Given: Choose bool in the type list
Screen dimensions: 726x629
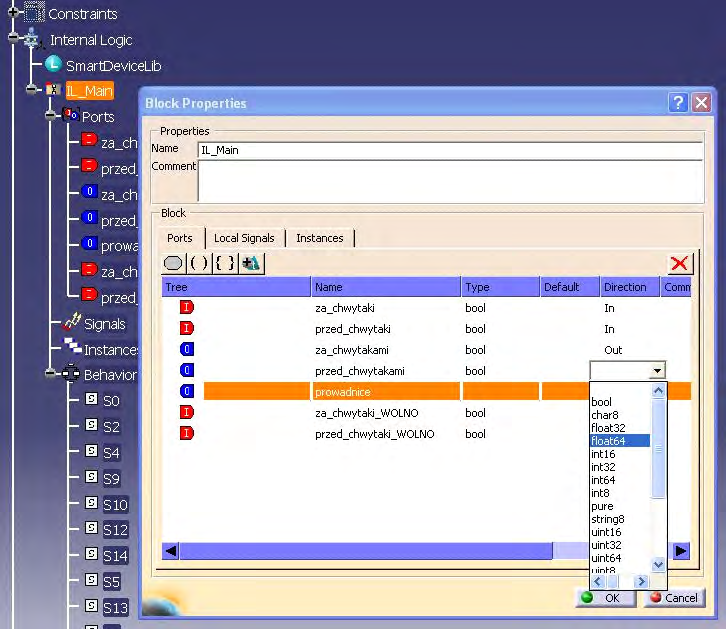Looking at the screenshot, I should coord(601,402).
